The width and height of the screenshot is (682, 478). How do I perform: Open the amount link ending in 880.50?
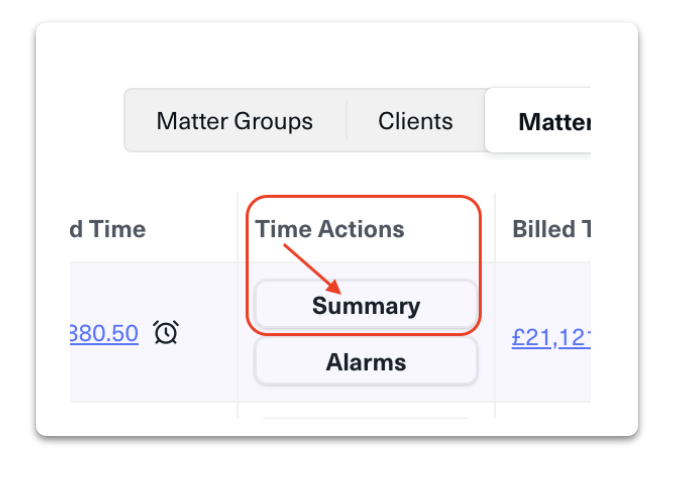tap(104, 334)
